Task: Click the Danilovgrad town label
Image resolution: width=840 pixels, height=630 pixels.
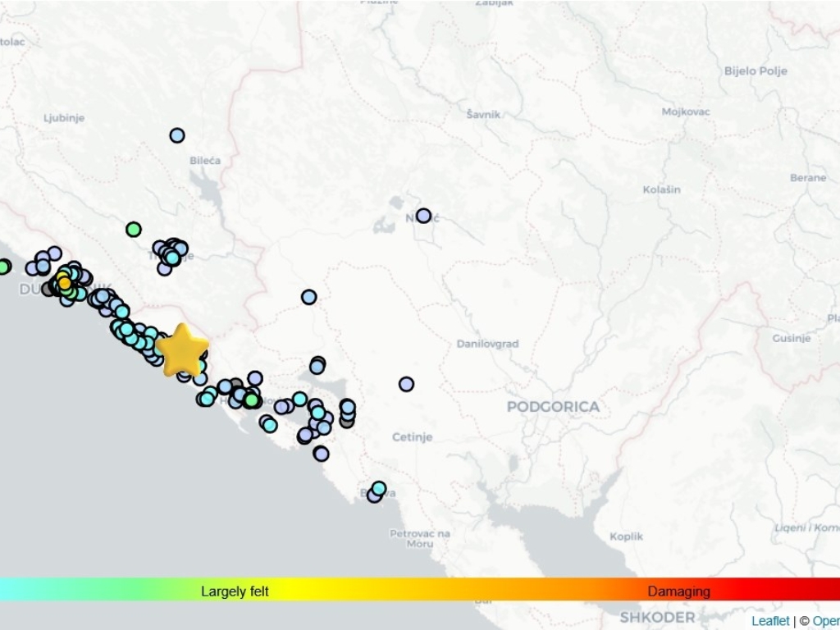Action: pos(487,344)
